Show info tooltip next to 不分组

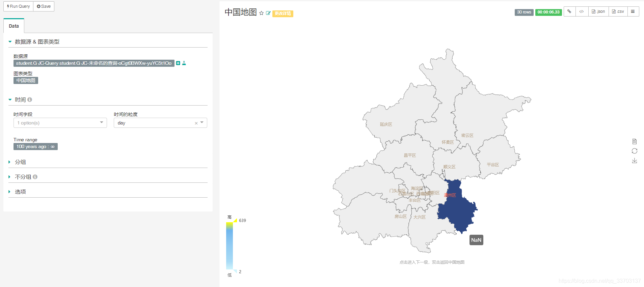pyautogui.click(x=35, y=177)
